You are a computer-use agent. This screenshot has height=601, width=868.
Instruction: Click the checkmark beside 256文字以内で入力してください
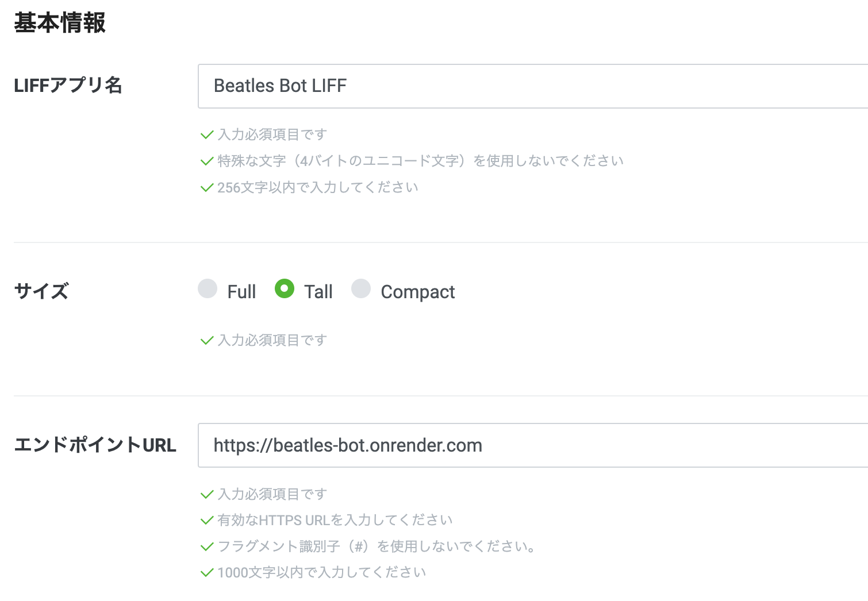click(206, 187)
